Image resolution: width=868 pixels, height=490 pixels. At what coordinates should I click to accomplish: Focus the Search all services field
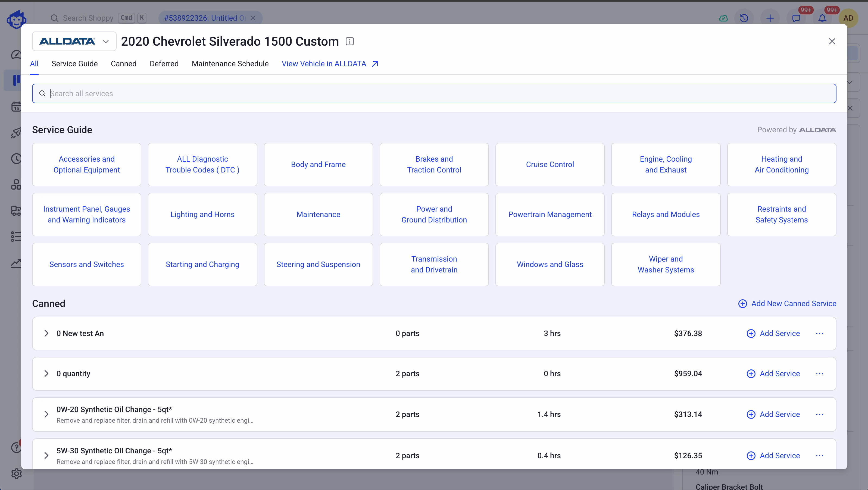point(434,93)
